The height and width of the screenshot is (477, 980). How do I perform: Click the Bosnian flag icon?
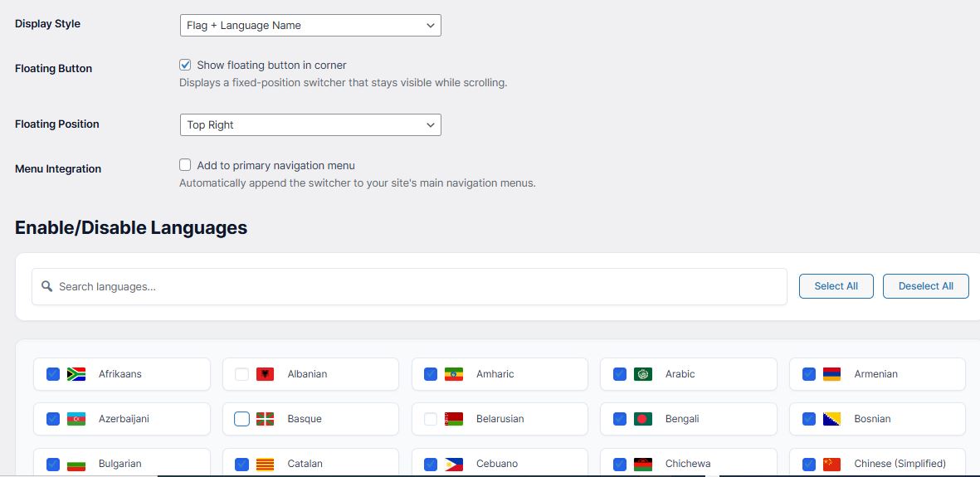[x=831, y=419]
